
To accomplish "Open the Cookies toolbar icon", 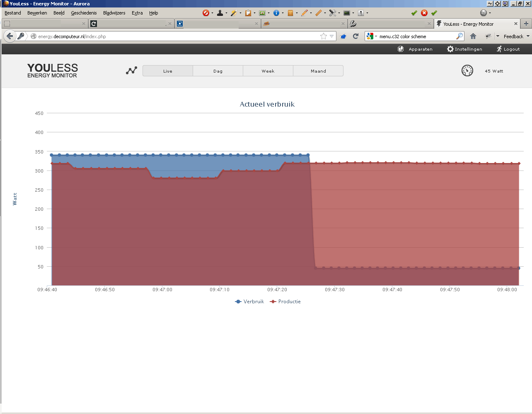I will coord(220,13).
